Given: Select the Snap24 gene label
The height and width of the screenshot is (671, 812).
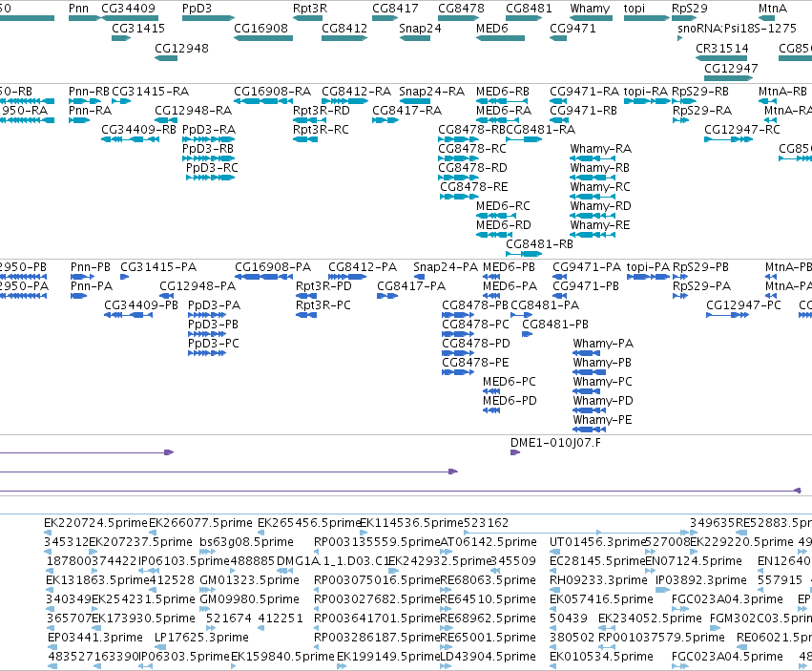Looking at the screenshot, I should click(420, 28).
